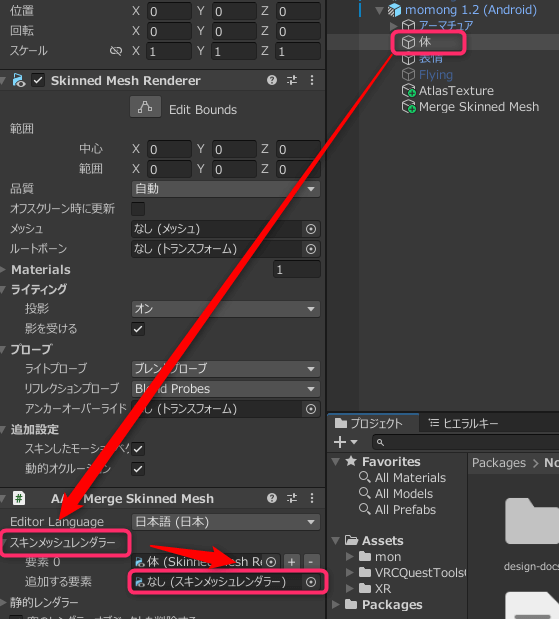Pick object for ルートボーン field
The height and width of the screenshot is (619, 559).
click(x=311, y=249)
